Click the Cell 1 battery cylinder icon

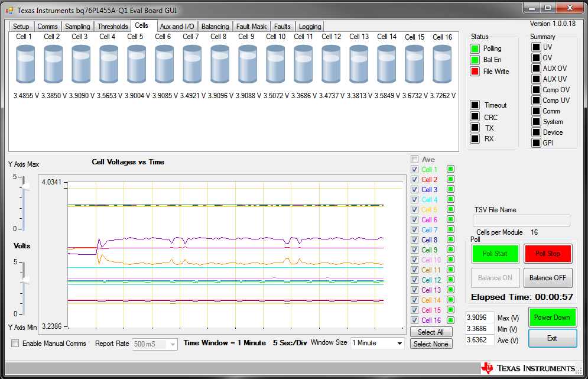(25, 64)
